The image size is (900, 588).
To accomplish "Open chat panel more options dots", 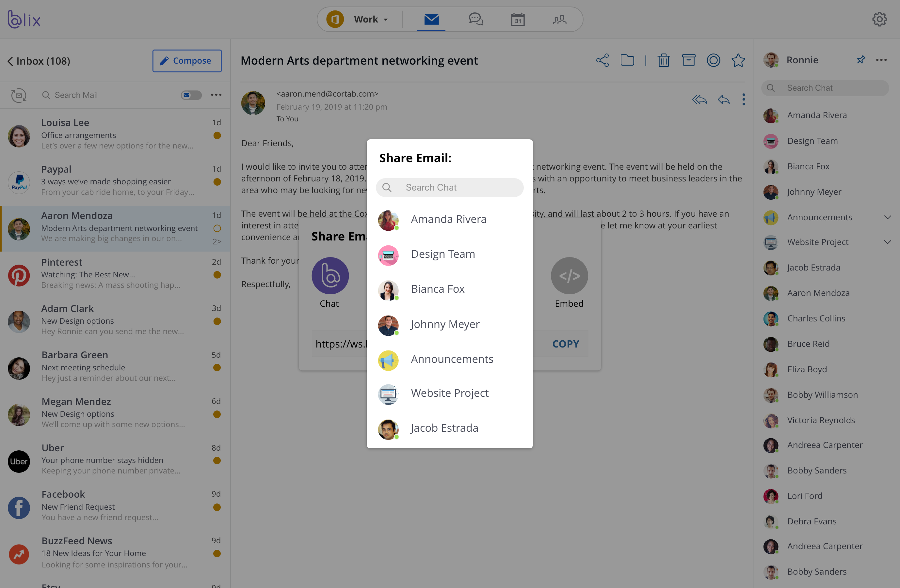I will (x=881, y=60).
